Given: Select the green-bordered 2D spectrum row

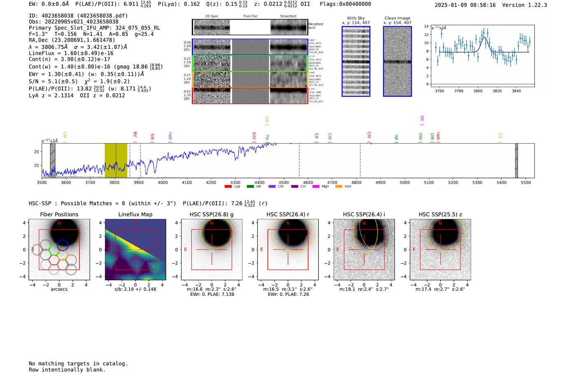Looking at the screenshot, I should coord(250,63).
